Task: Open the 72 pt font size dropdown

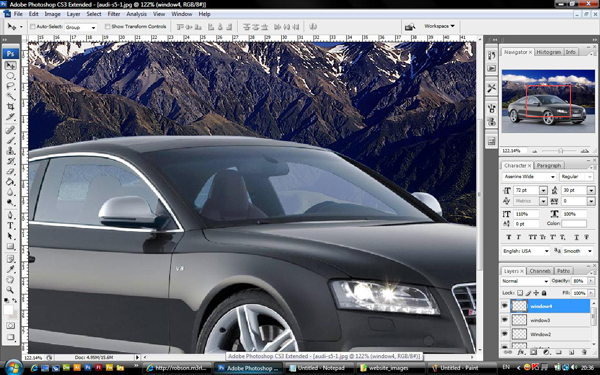Action: point(543,190)
